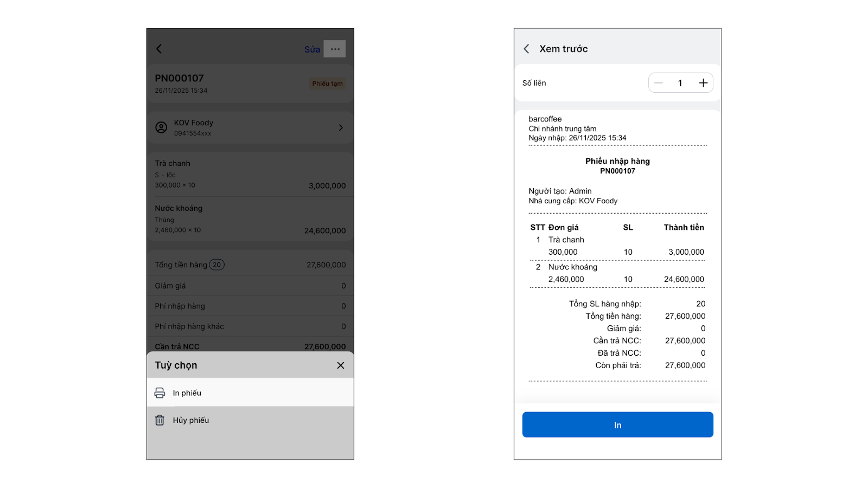Open the three-dot more options menu
Screen dimensions: 868x488
[x=335, y=49]
